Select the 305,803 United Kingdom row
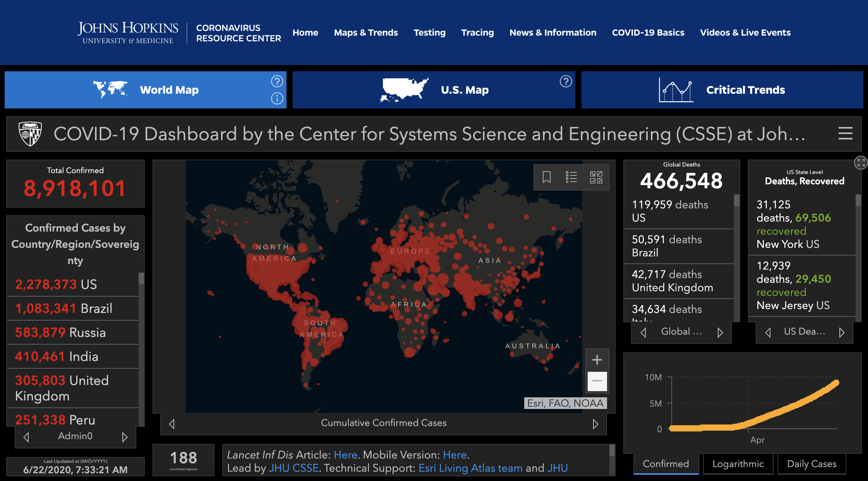 pos(73,388)
